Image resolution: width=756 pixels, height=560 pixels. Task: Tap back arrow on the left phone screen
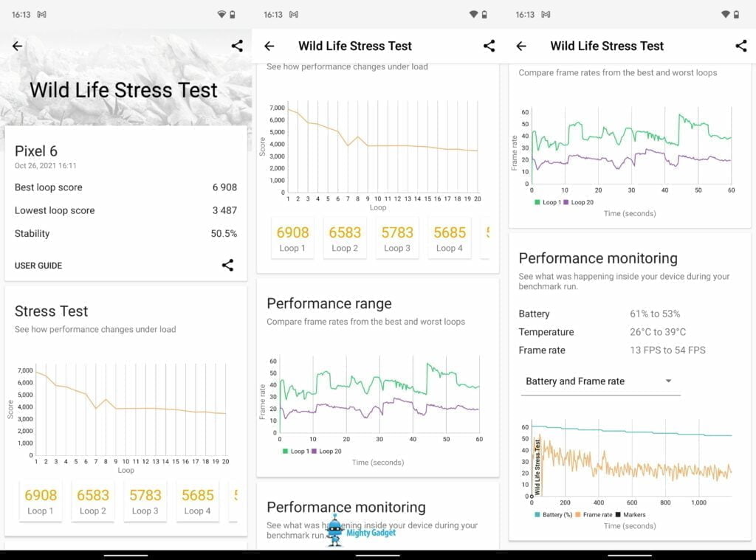click(18, 46)
